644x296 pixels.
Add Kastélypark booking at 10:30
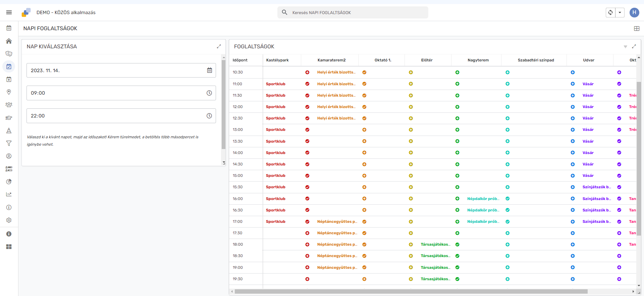click(x=307, y=72)
